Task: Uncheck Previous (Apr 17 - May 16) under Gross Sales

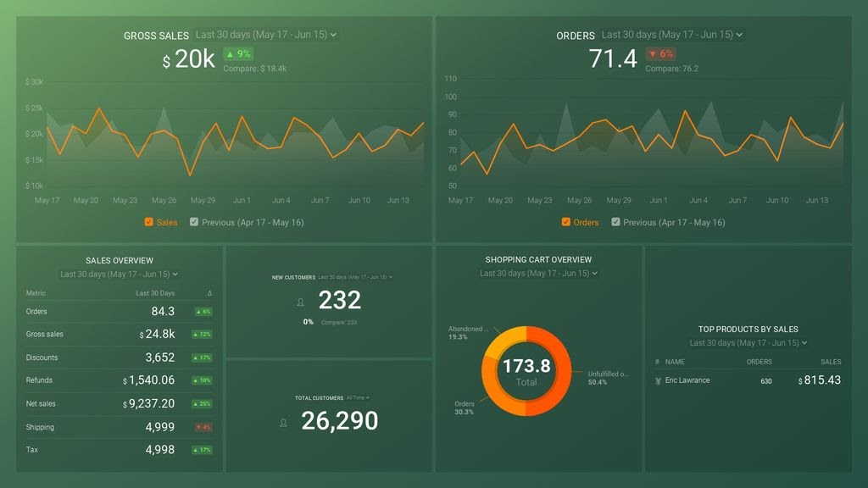Action: [194, 222]
